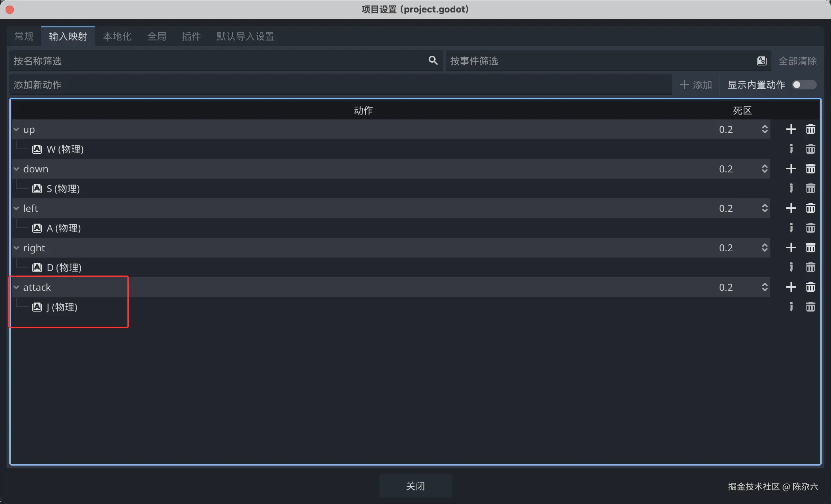Click the event listen icon in filter
This screenshot has height=504, width=831.
pos(761,61)
